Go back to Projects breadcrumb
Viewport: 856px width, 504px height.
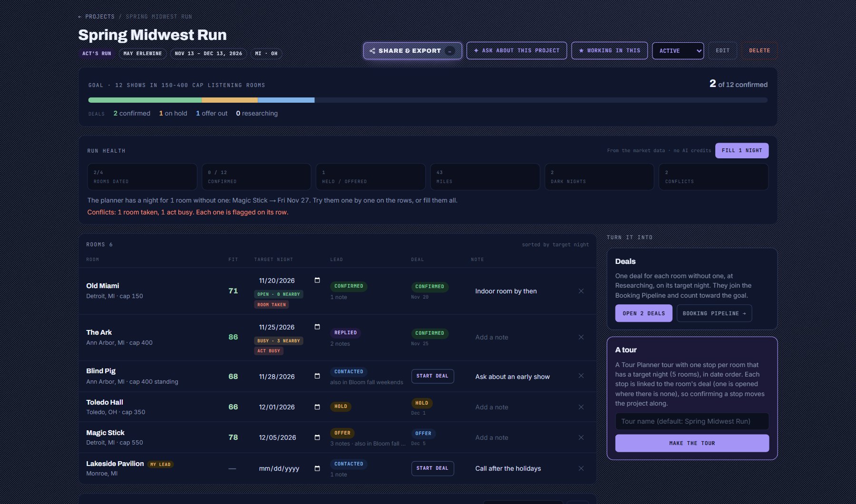coord(96,17)
